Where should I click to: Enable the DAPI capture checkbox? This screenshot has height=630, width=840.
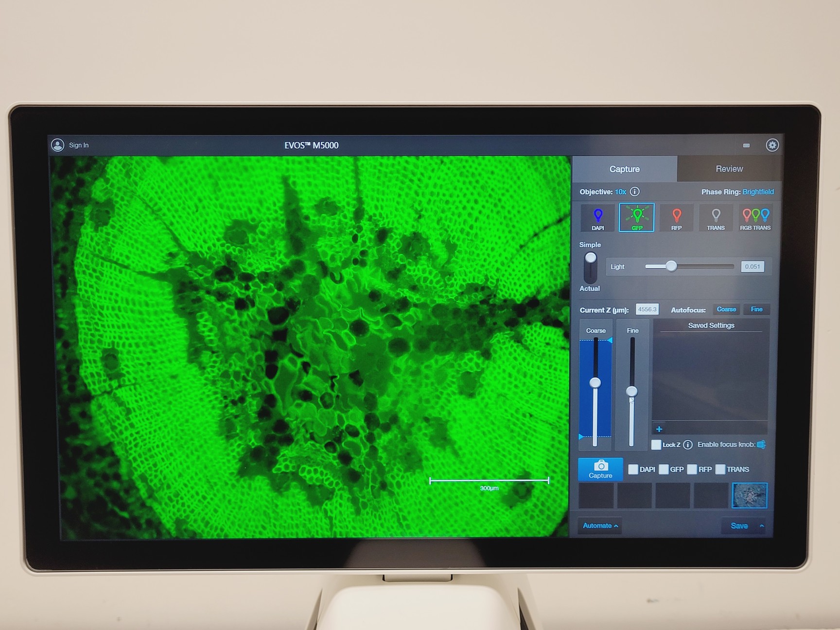[633, 470]
